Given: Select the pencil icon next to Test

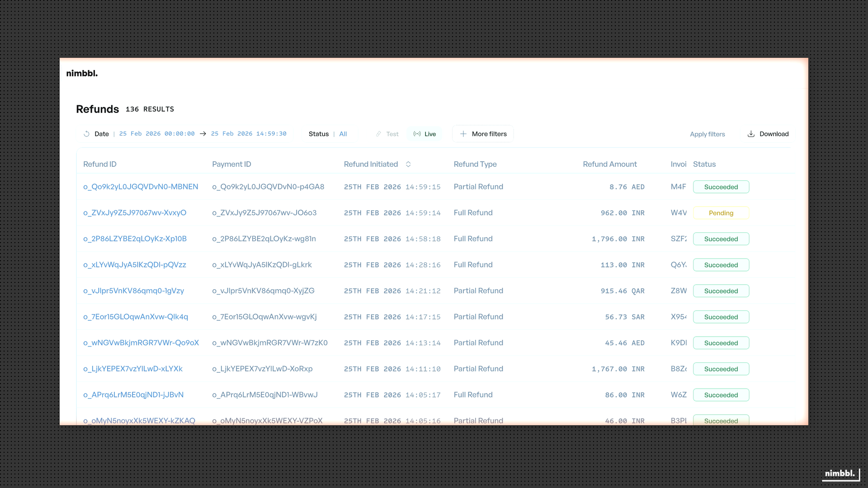Looking at the screenshot, I should click(x=378, y=134).
